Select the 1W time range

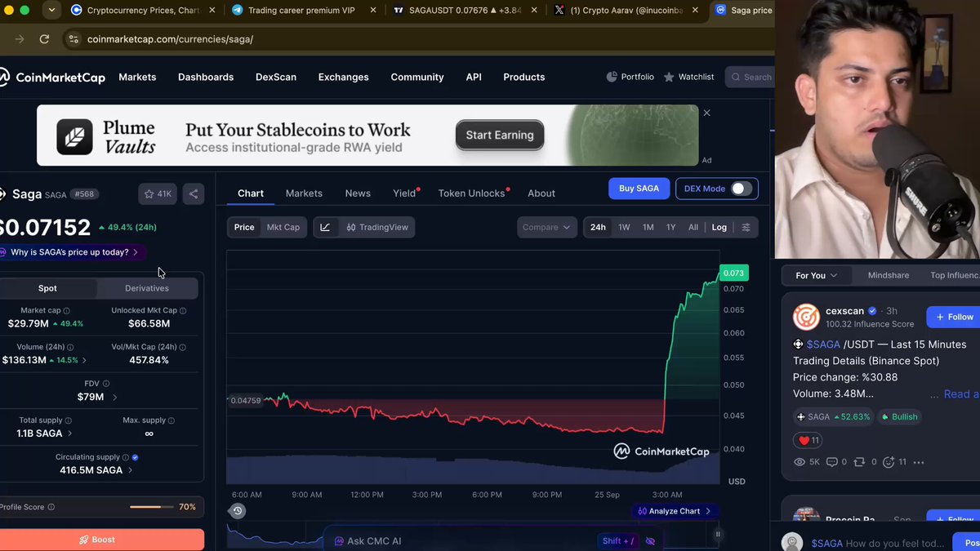pos(624,227)
